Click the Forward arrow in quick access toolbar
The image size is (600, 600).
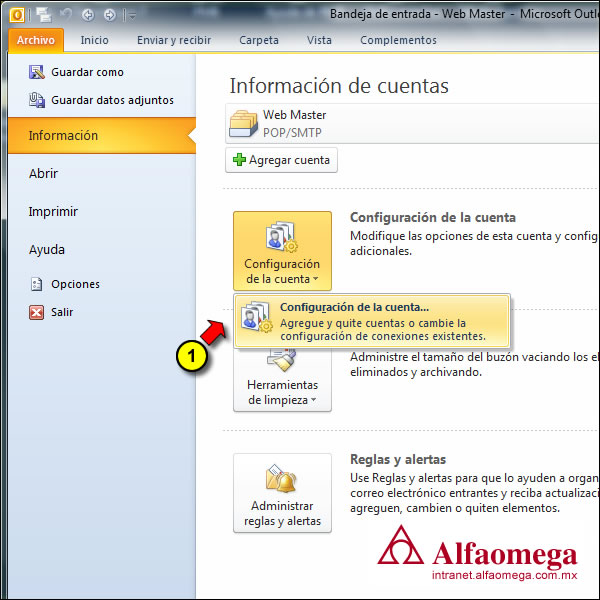(110, 15)
